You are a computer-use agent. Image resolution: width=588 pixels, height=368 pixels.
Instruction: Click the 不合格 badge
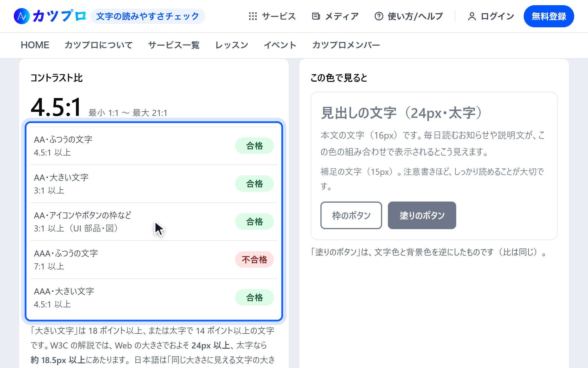(254, 260)
